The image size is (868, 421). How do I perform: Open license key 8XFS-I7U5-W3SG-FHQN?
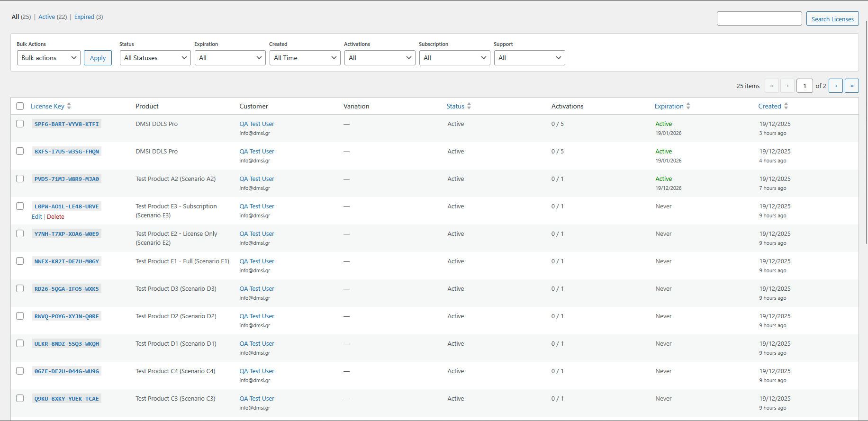[x=67, y=152]
